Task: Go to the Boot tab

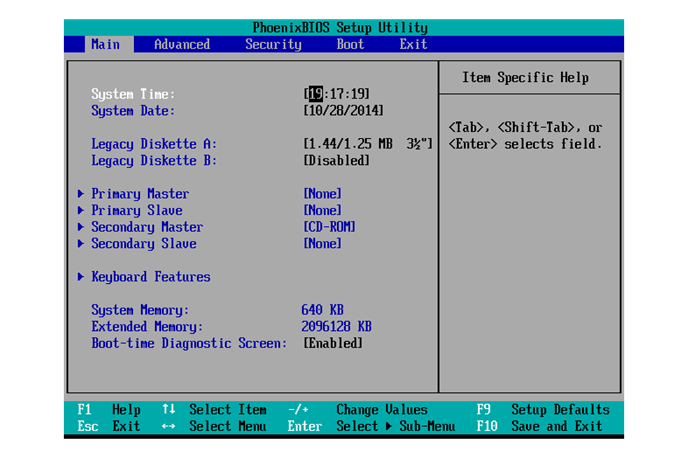Action: (350, 44)
